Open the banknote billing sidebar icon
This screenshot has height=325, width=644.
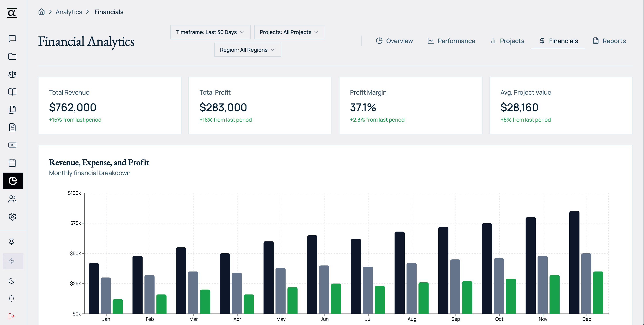coord(12,145)
